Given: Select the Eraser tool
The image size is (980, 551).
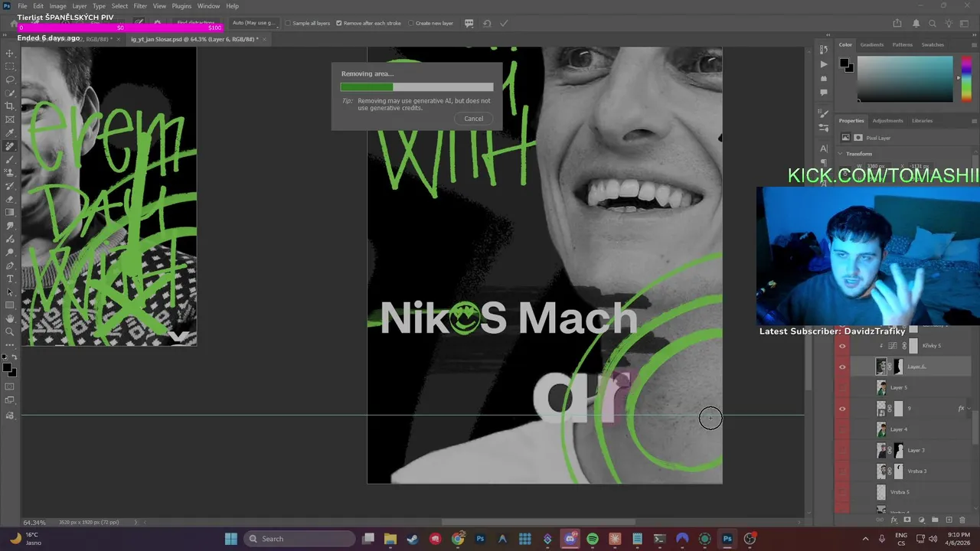Looking at the screenshot, I should click(10, 199).
